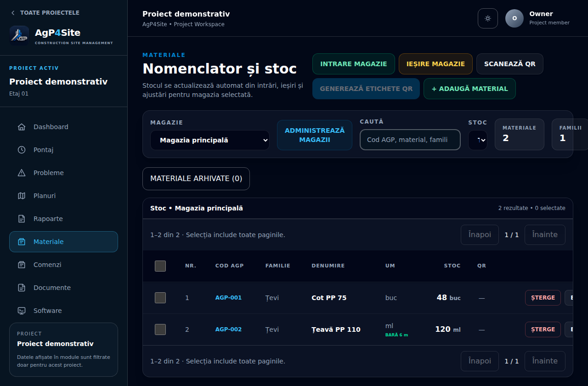Screen dimensions: 588x386
Task: Click the Probleme warning triangle icon
Action: click(22, 173)
